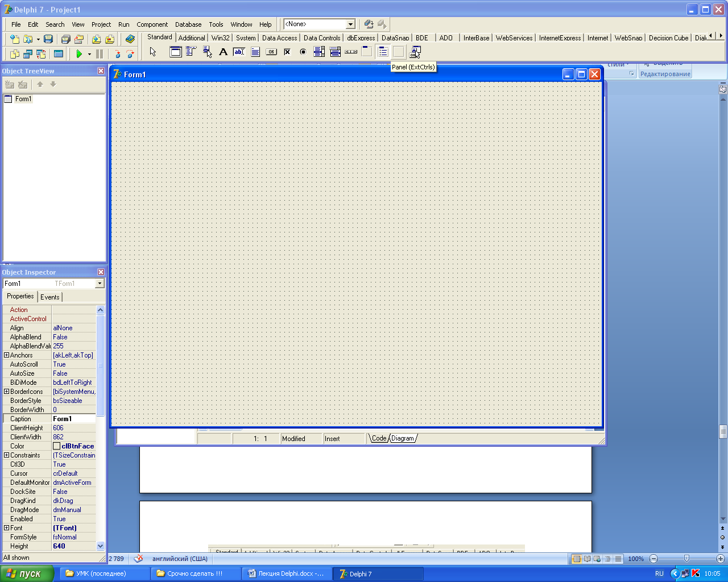Select the PopupMenu component in palette

[208, 52]
